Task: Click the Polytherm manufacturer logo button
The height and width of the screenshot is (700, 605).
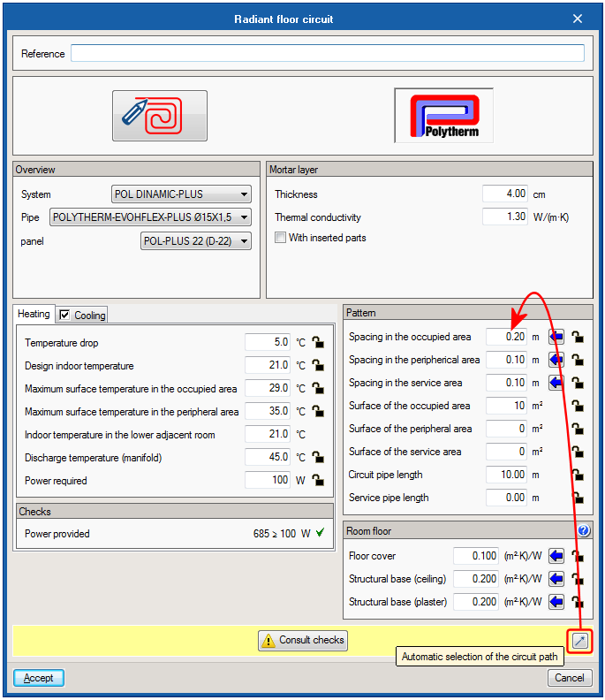Action: click(x=450, y=116)
